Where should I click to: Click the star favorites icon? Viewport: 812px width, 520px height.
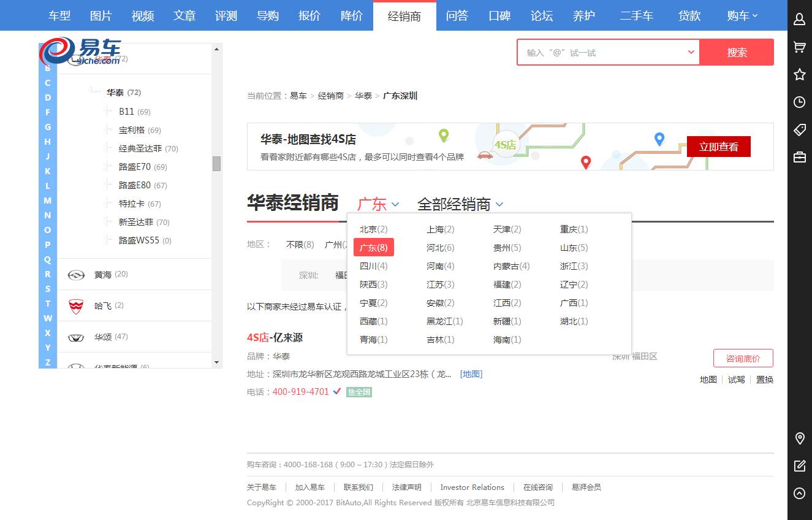(799, 74)
